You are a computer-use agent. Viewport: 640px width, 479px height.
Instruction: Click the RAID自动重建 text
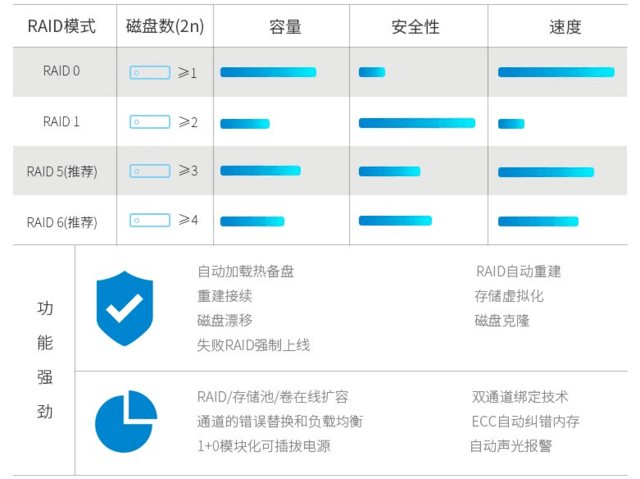pos(518,271)
